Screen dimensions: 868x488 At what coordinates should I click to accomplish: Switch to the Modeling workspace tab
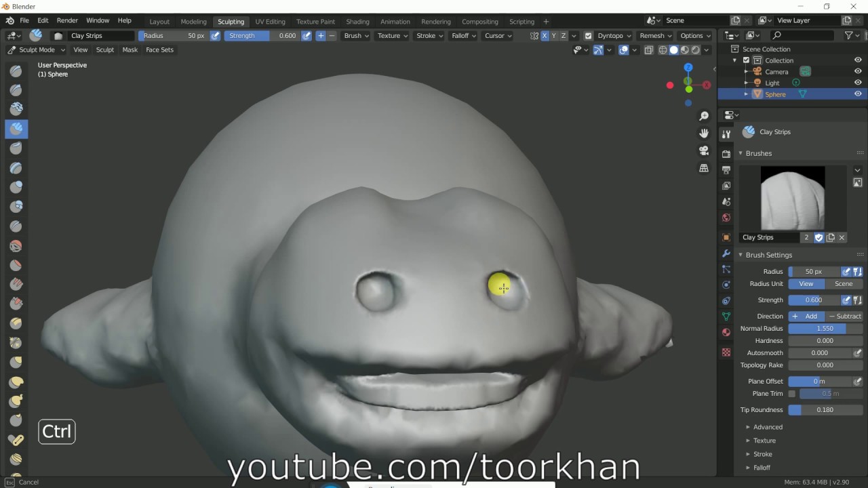193,22
